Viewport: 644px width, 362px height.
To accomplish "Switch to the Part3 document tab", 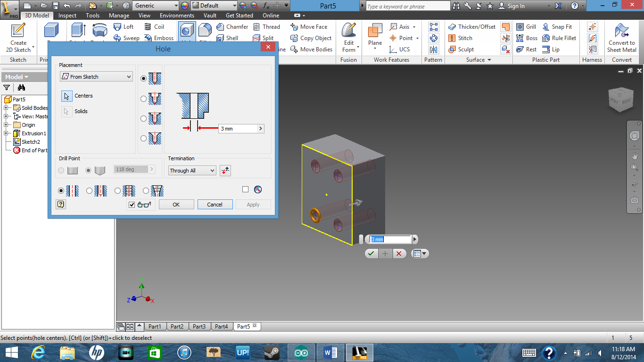I will click(199, 326).
